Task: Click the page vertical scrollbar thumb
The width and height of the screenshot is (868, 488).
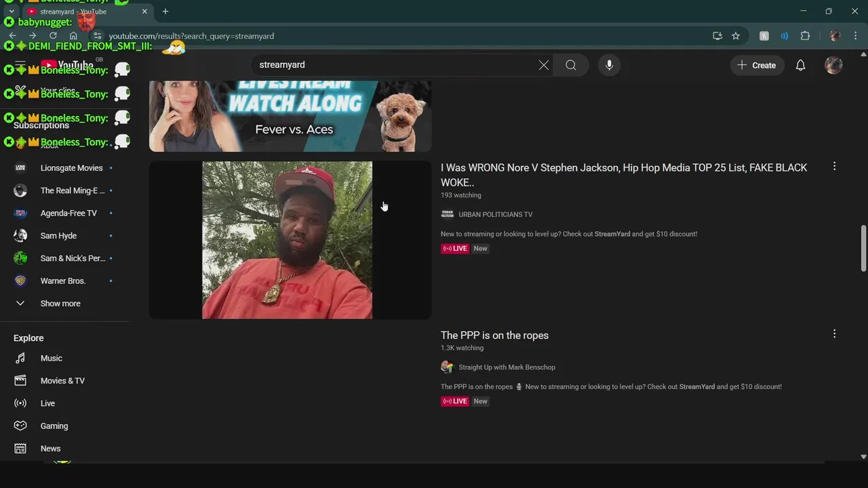Action: coord(863,248)
